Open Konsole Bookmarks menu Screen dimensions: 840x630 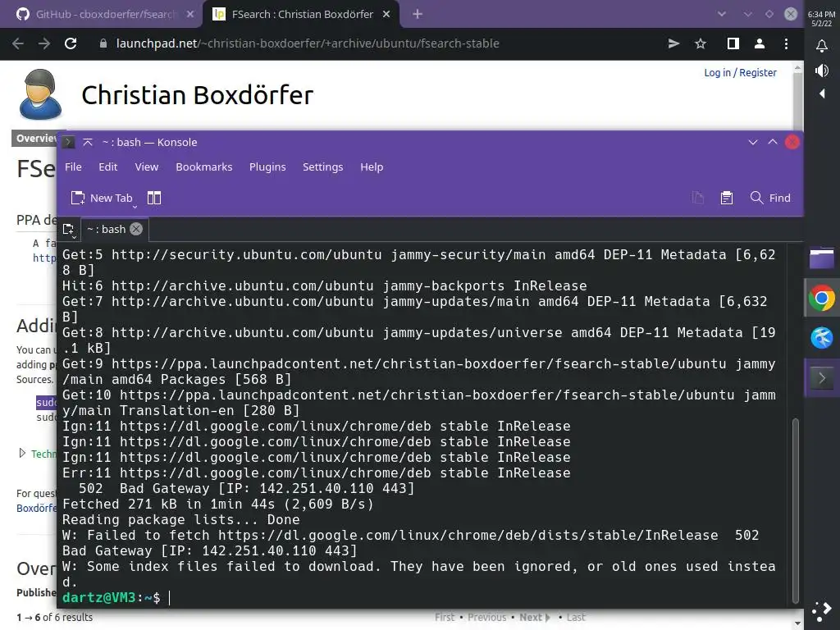[x=204, y=167]
